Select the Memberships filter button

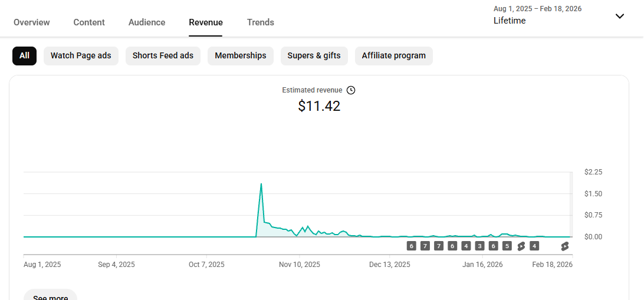tap(240, 56)
